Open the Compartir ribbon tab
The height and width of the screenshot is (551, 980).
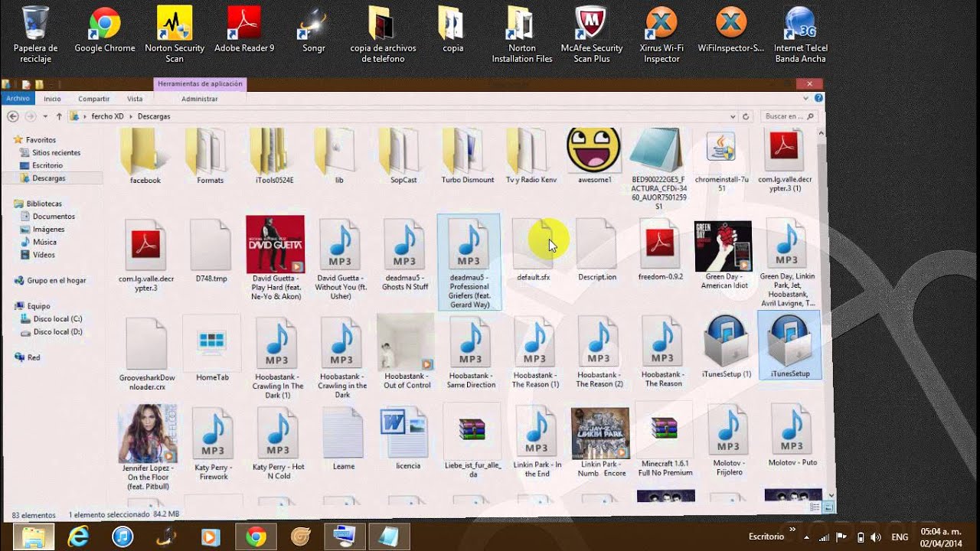coord(93,99)
